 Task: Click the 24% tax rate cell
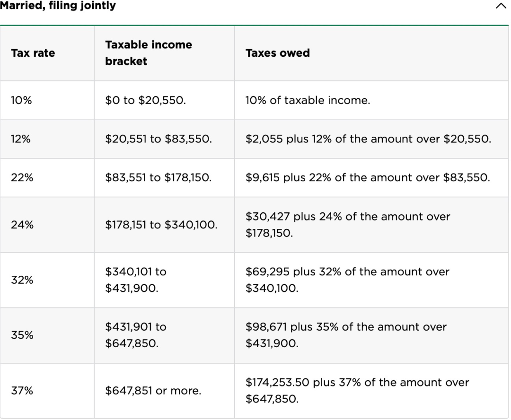click(22, 225)
